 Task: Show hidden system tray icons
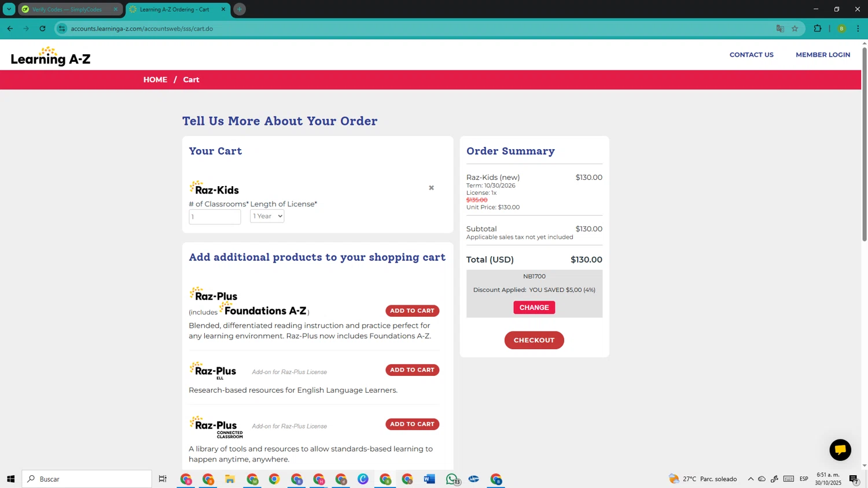751,479
